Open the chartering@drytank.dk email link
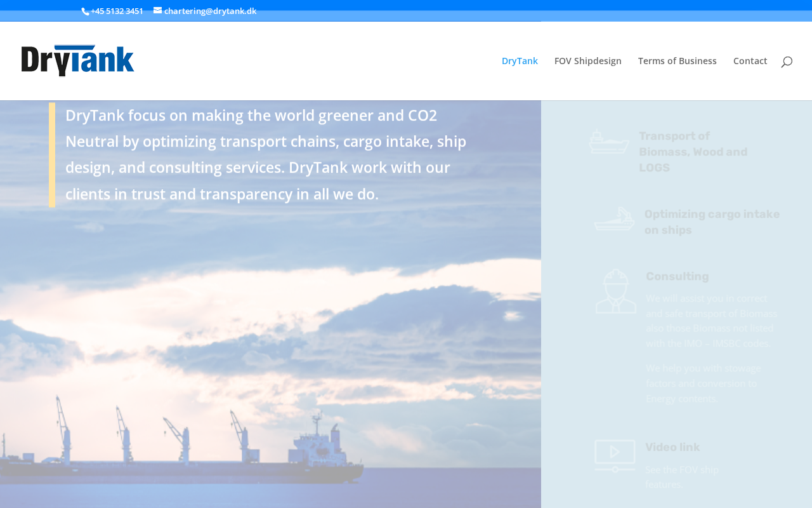812x508 pixels. tap(210, 11)
